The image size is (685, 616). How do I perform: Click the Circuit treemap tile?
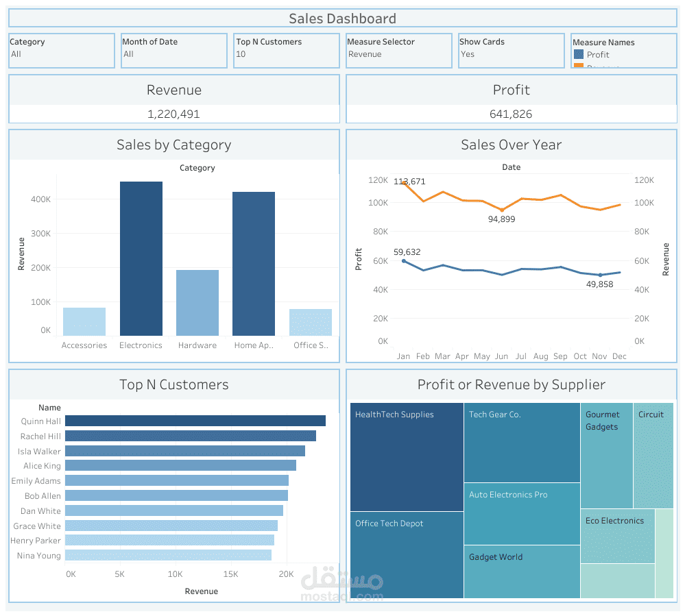653,456
